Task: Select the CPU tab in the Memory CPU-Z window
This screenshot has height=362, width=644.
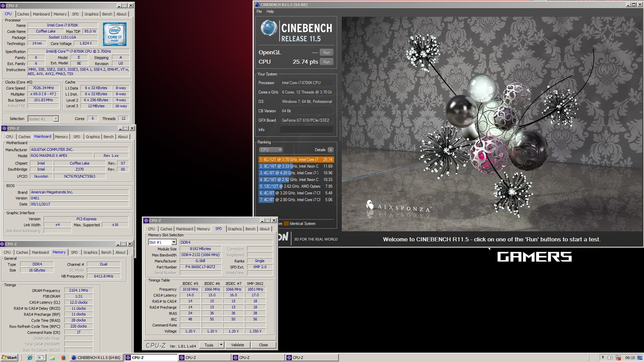Action: [x=7, y=252]
